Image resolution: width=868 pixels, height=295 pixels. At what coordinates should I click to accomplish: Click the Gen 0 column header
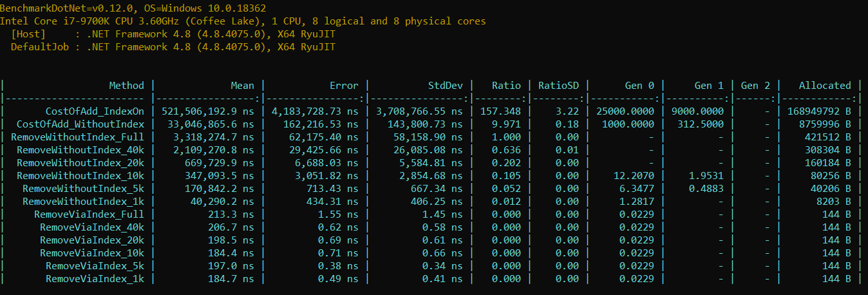(639, 85)
